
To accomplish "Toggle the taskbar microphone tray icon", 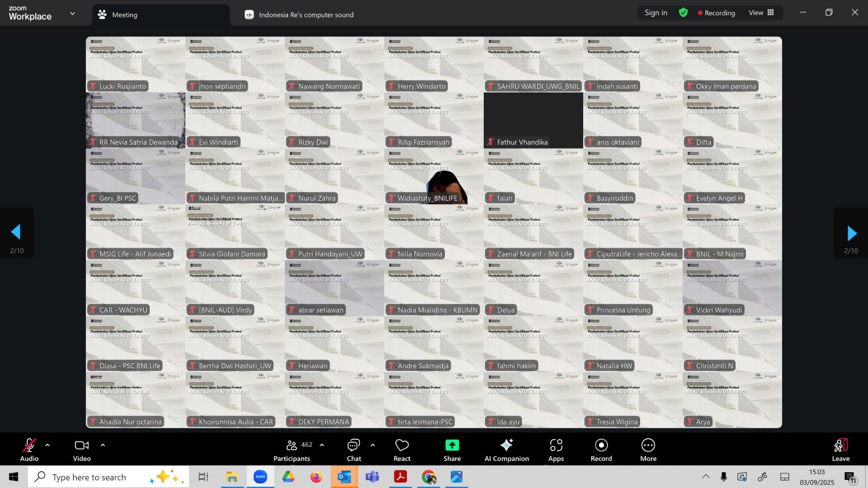I will 723,477.
